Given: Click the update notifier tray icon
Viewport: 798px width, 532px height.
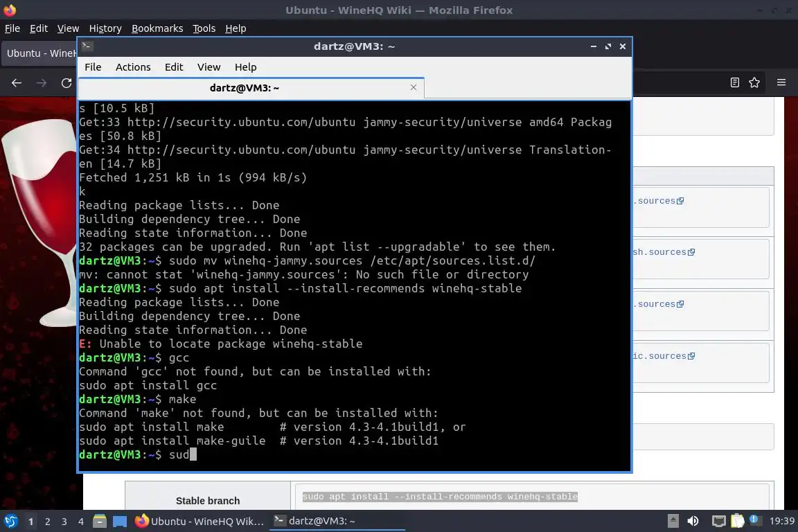Looking at the screenshot, I should 755,520.
